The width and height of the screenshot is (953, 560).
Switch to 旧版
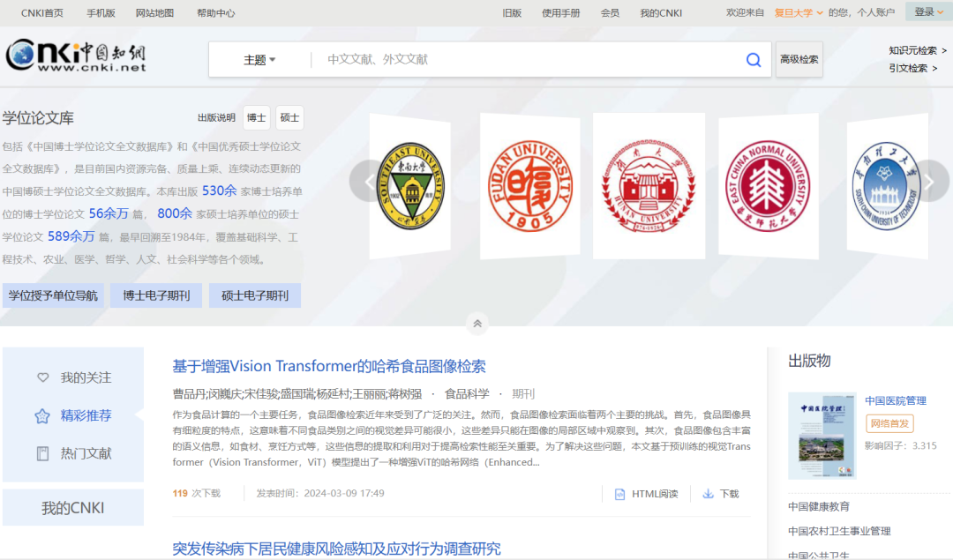[x=512, y=12]
